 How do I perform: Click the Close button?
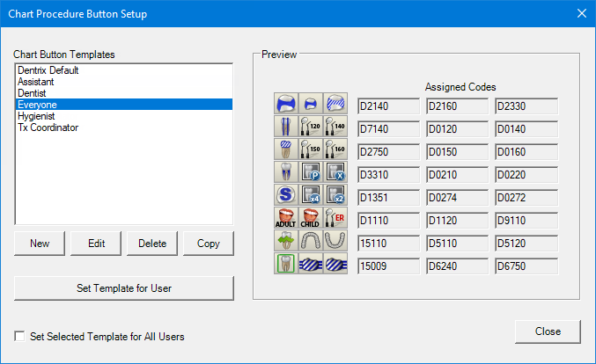(x=548, y=331)
